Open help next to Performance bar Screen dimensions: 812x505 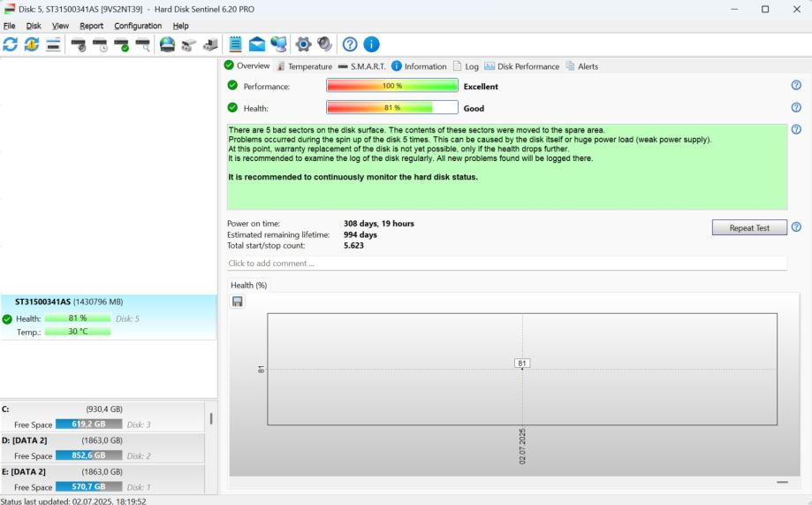796,85
